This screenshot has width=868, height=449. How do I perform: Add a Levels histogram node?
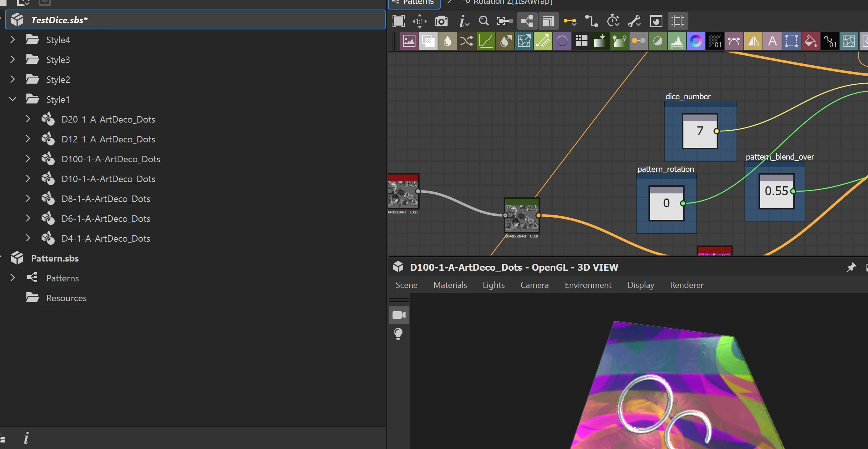(677, 41)
